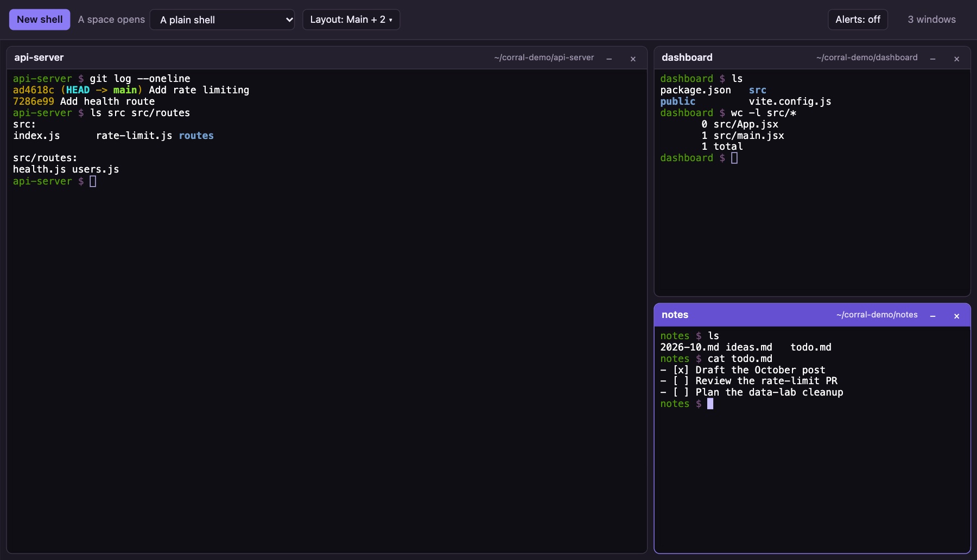Click the ~/corral-demo/dashboard path
Viewport: 977px width, 560px height.
click(867, 58)
